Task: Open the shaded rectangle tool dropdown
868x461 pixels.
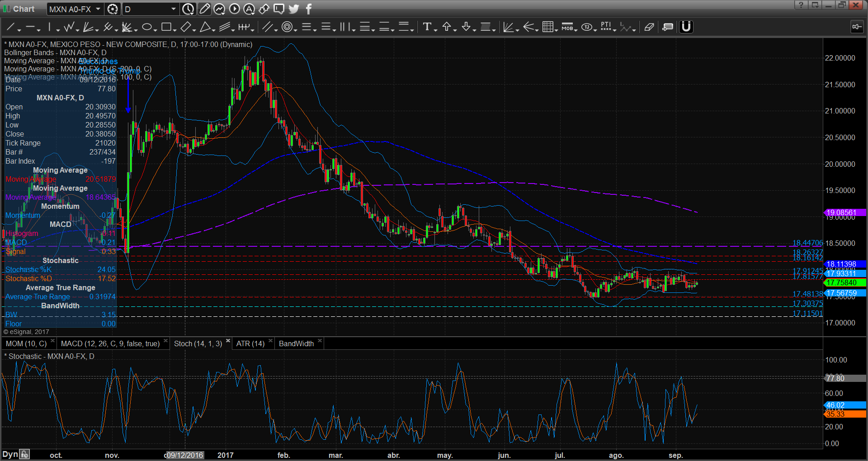Action: click(x=494, y=29)
